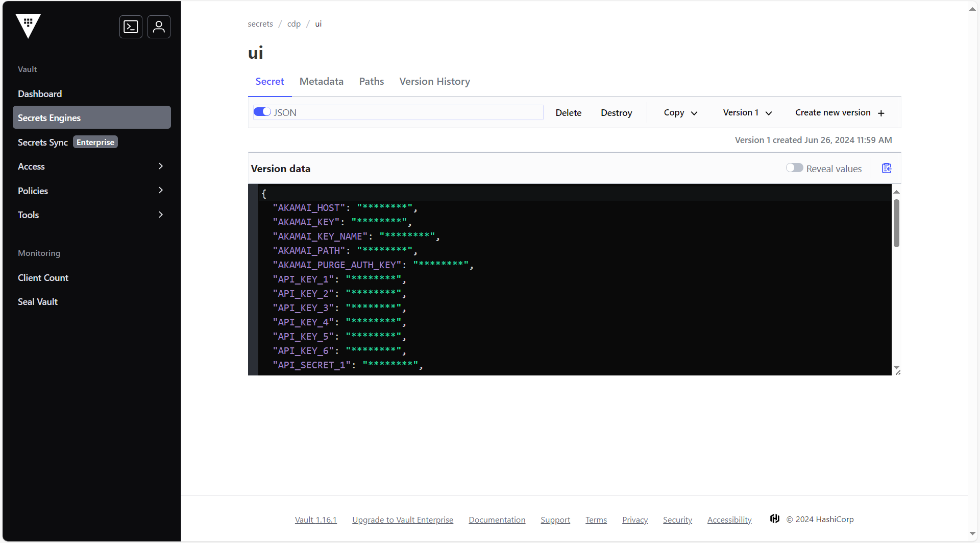
Task: Open the Version 1 dropdown
Action: click(747, 112)
